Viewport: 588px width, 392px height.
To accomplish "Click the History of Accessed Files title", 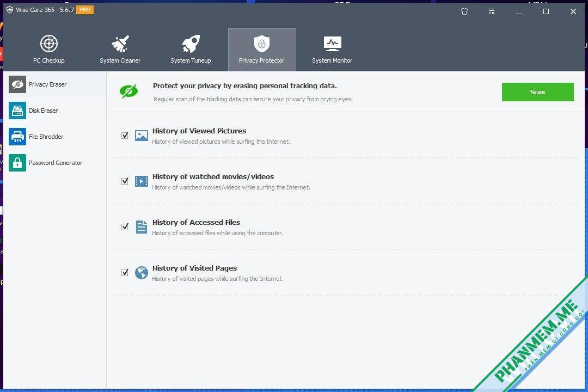I will tap(196, 223).
